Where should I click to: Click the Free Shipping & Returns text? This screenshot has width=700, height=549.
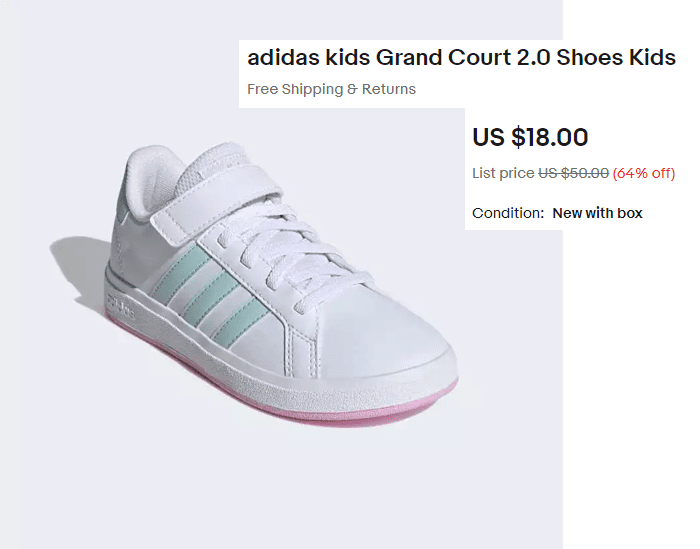pyautogui.click(x=331, y=89)
